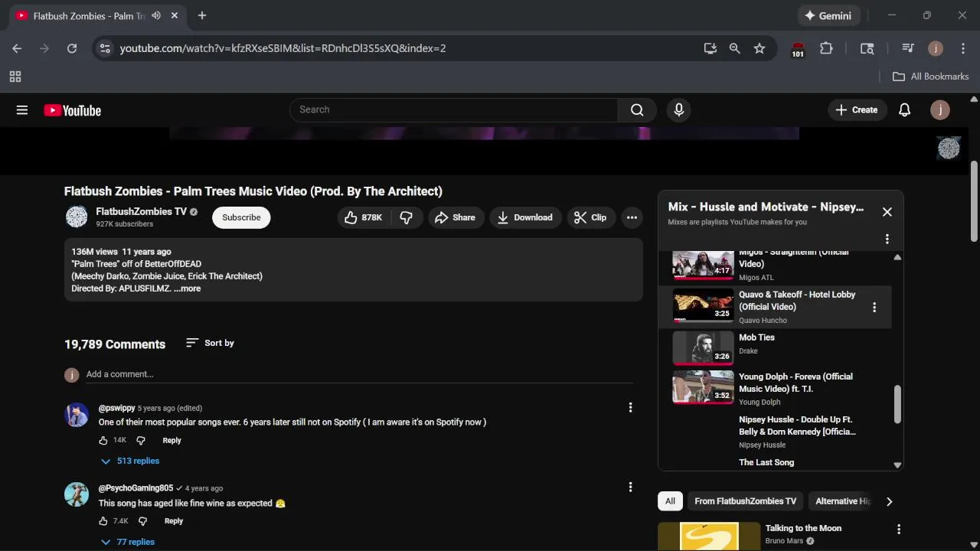Play Young Dolph Foreva from playlist
The width and height of the screenshot is (980, 551).
[775, 389]
